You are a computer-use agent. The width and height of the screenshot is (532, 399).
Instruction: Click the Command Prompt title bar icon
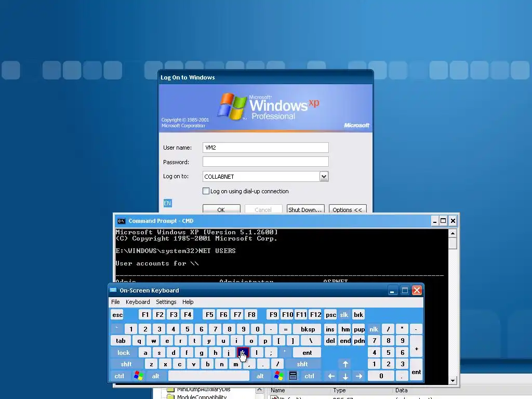pos(121,221)
